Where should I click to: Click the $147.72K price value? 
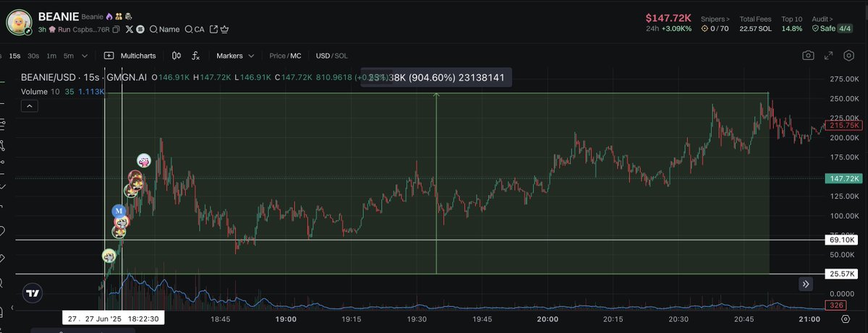point(668,17)
